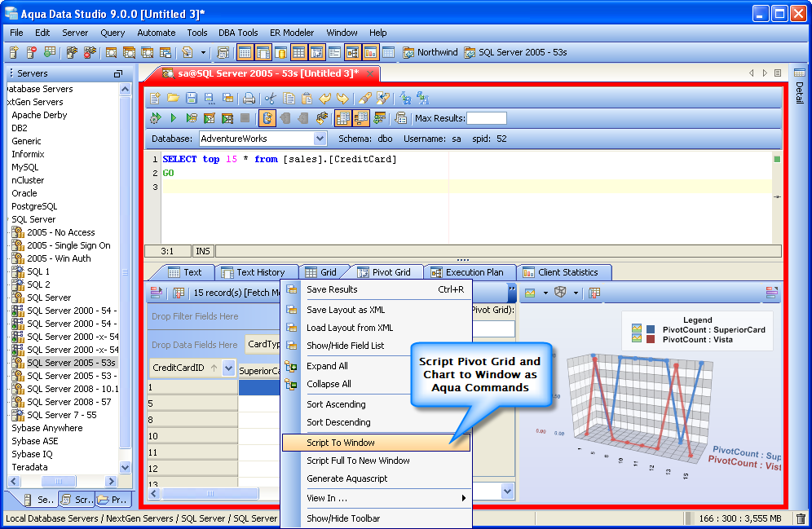Open a file with the folder icon
Viewport: 812px width, 529px height.
click(x=173, y=99)
